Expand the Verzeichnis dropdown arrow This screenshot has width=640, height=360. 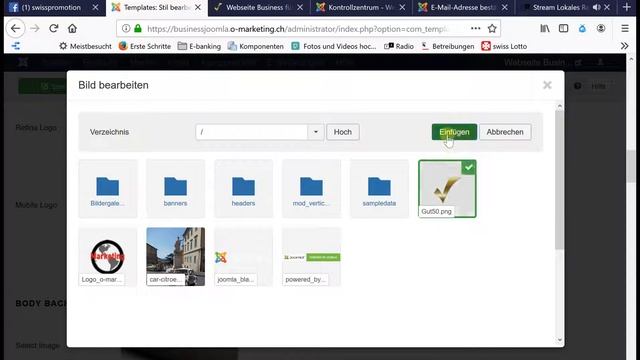316,132
